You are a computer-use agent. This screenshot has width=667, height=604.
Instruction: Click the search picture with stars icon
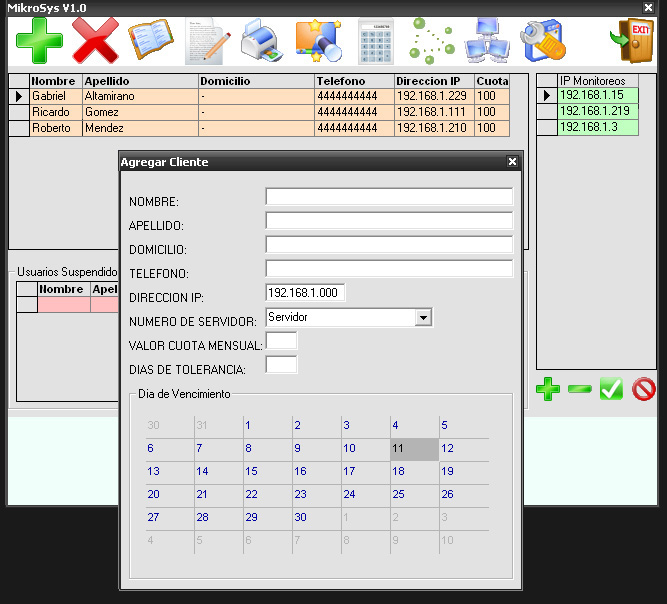319,41
